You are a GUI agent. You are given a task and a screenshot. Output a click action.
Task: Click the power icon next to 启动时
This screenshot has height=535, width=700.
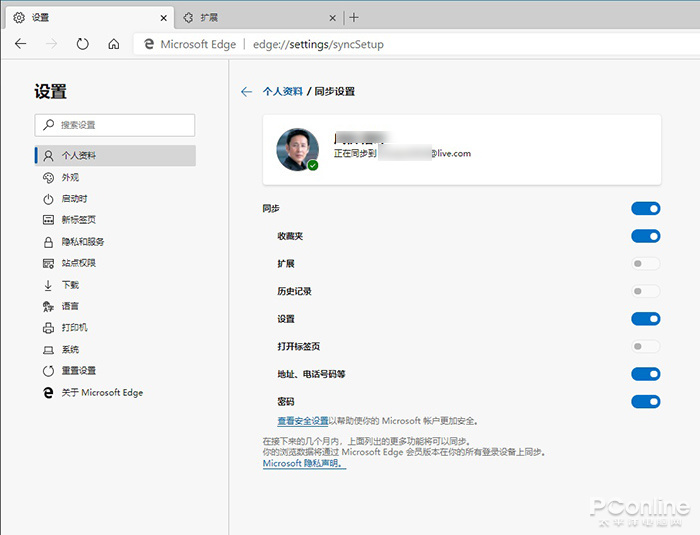point(48,199)
